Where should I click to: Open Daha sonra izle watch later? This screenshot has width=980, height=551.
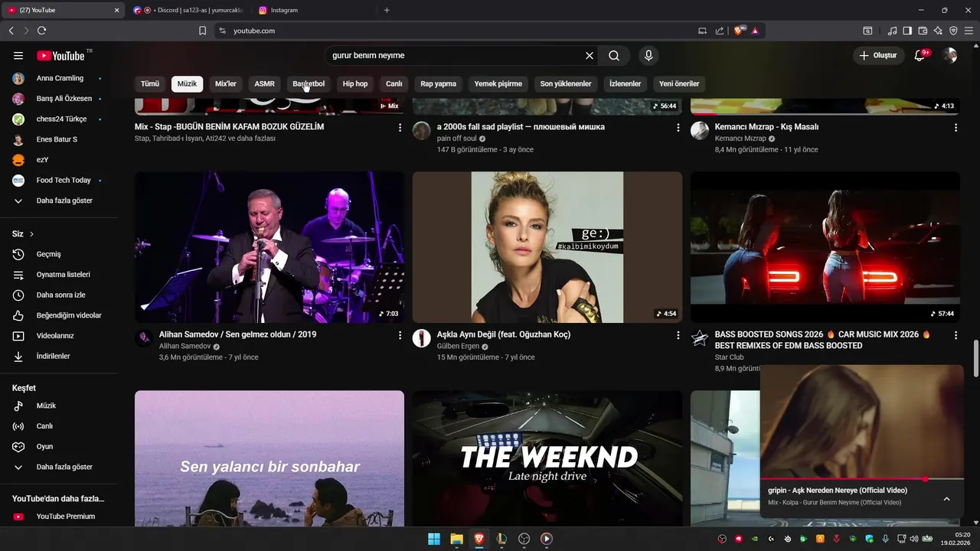tap(60, 295)
